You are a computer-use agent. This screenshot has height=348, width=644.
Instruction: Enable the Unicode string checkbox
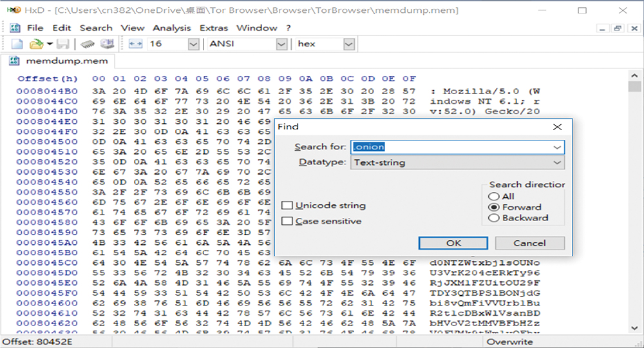click(x=287, y=206)
